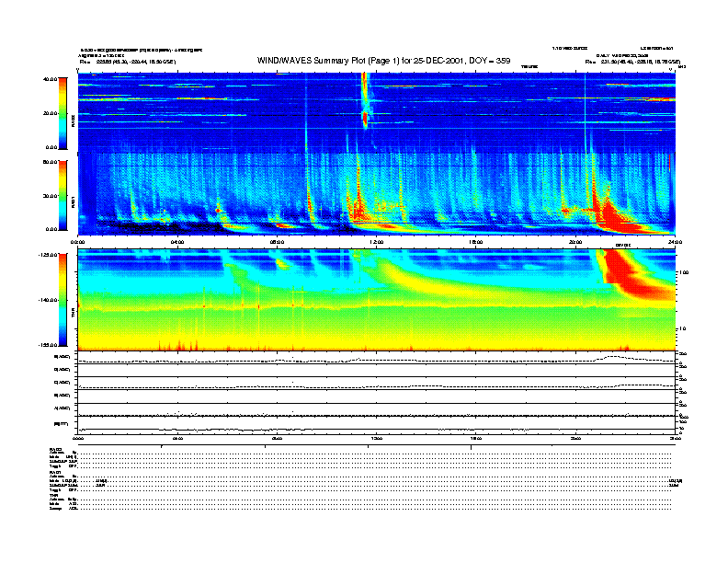Click the red vertical burst in the RAD2 spectrogram
The image size is (728, 563).
(365, 100)
